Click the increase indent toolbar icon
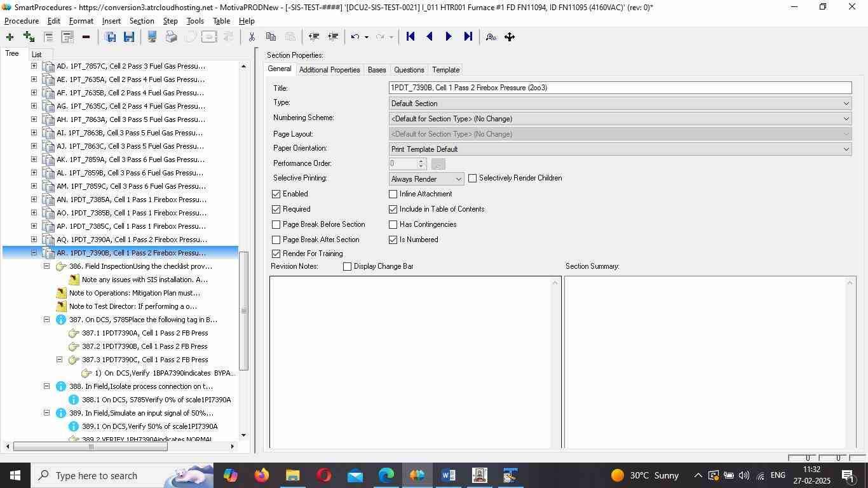Screen dimensions: 868x488 coord(332,37)
